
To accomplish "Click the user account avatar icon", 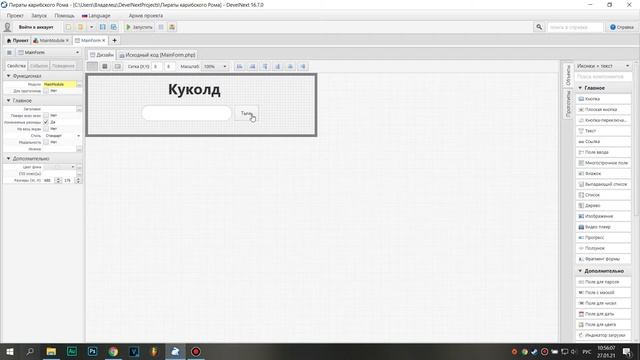I will [7, 27].
